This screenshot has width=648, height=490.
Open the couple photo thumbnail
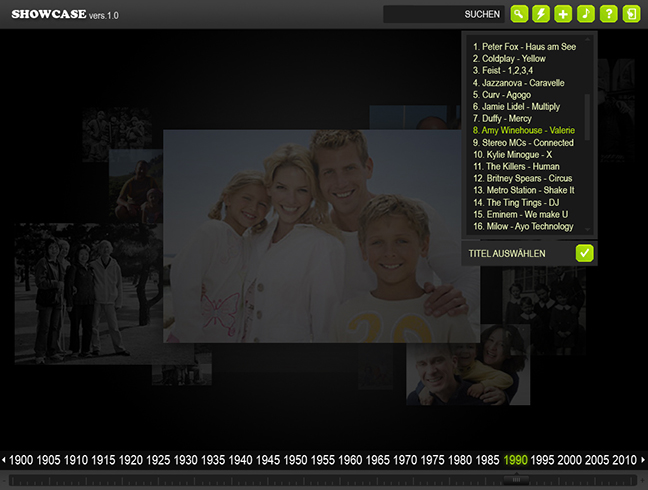(468, 365)
